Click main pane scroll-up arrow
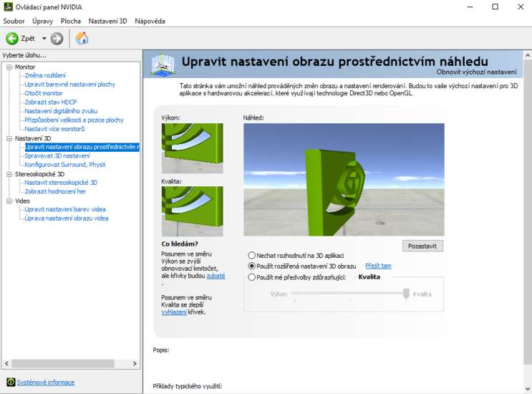 (x=528, y=55)
